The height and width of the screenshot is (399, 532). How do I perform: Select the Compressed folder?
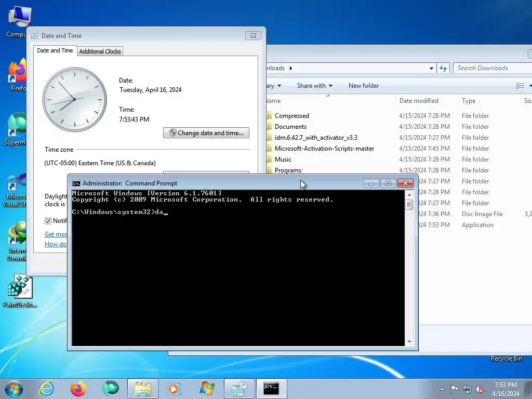(292, 116)
